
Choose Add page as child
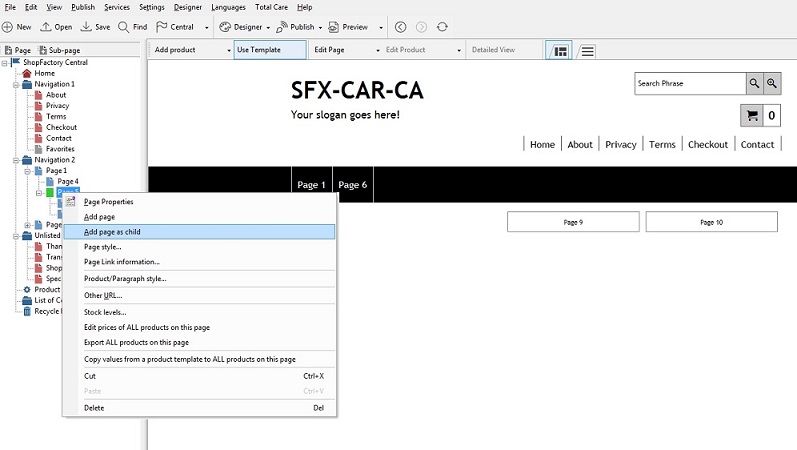199,232
